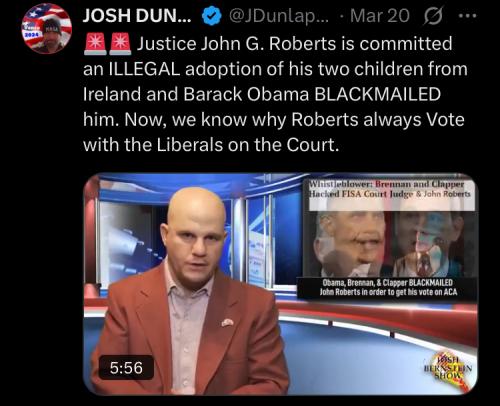The image size is (500, 406).
Task: Open the post via the text ending "on the Court."
Action: click(x=211, y=145)
